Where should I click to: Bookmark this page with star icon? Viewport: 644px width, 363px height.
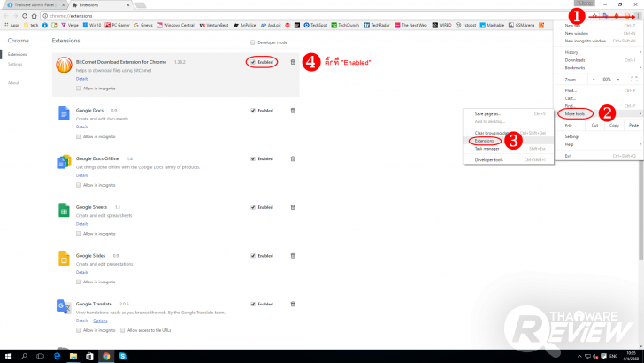click(594, 16)
